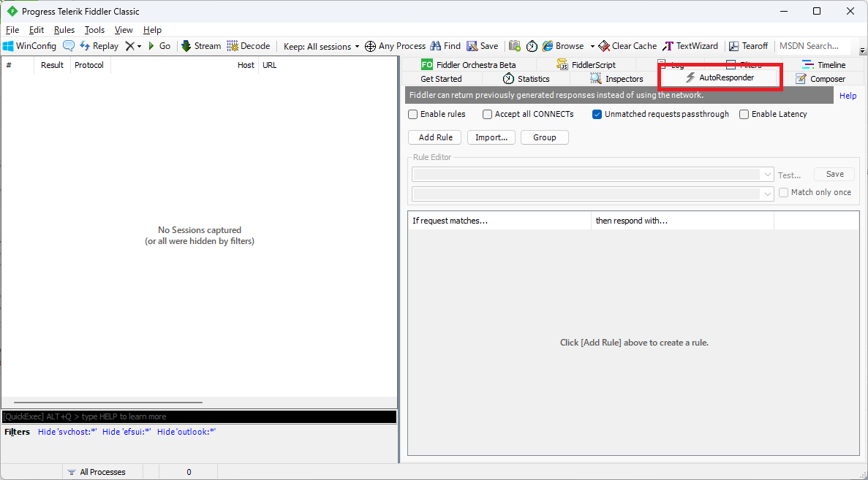The width and height of the screenshot is (868, 480).
Task: Switch to the FiddlerScript tab
Action: click(x=586, y=65)
